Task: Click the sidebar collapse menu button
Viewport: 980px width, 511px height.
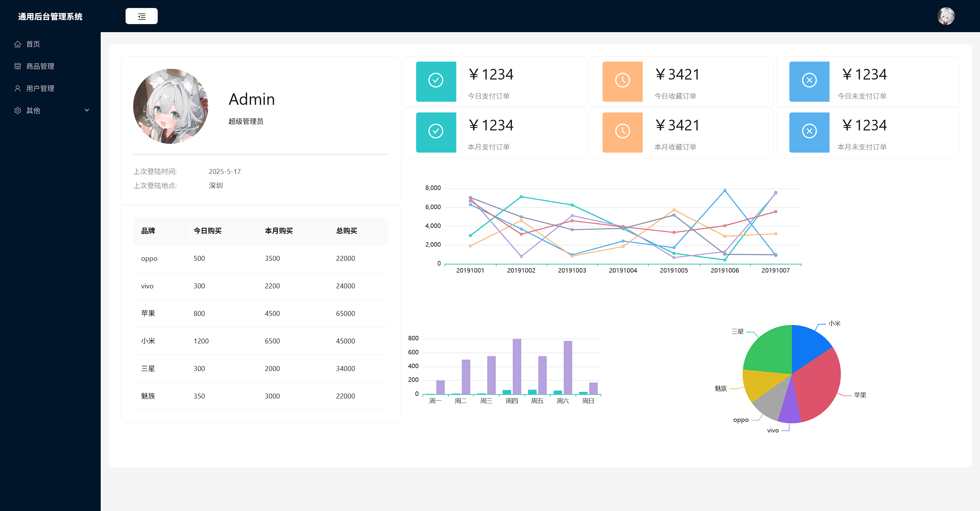Action: (141, 16)
